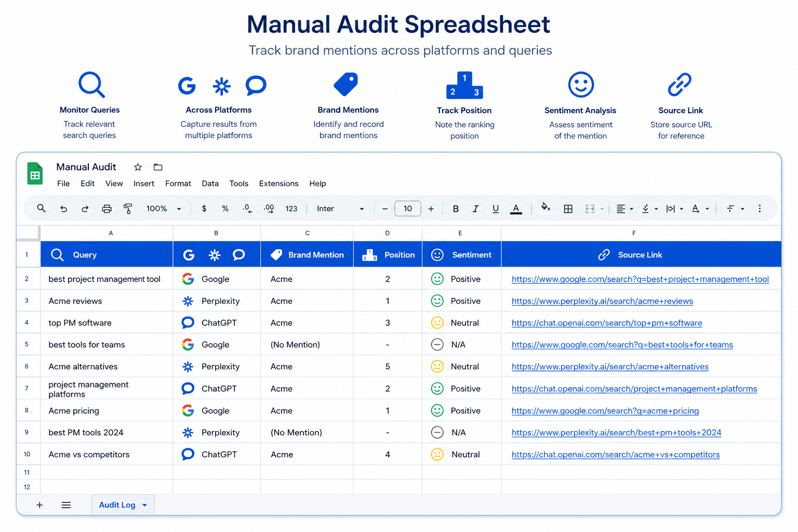Click the move to folder icon
The image size is (798, 532).
pyautogui.click(x=158, y=167)
